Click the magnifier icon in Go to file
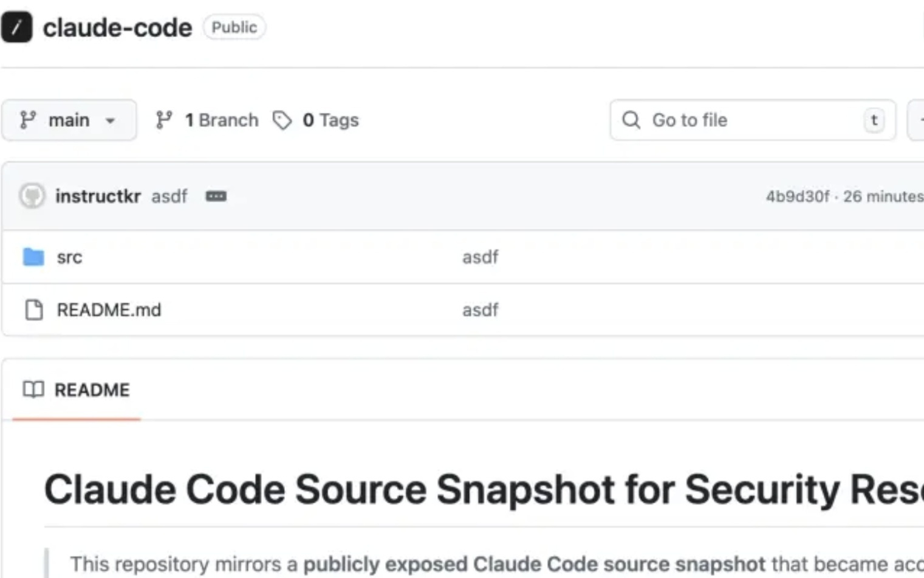This screenshot has width=924, height=578. coord(631,120)
